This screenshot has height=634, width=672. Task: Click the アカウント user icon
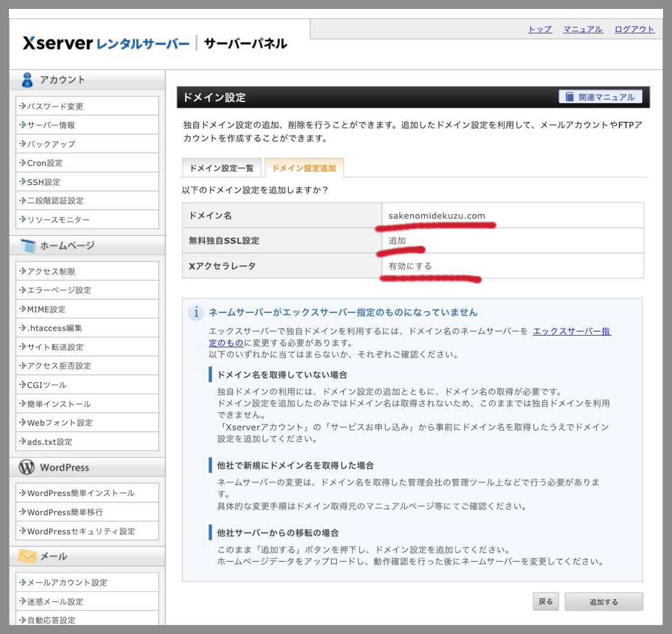(27, 79)
